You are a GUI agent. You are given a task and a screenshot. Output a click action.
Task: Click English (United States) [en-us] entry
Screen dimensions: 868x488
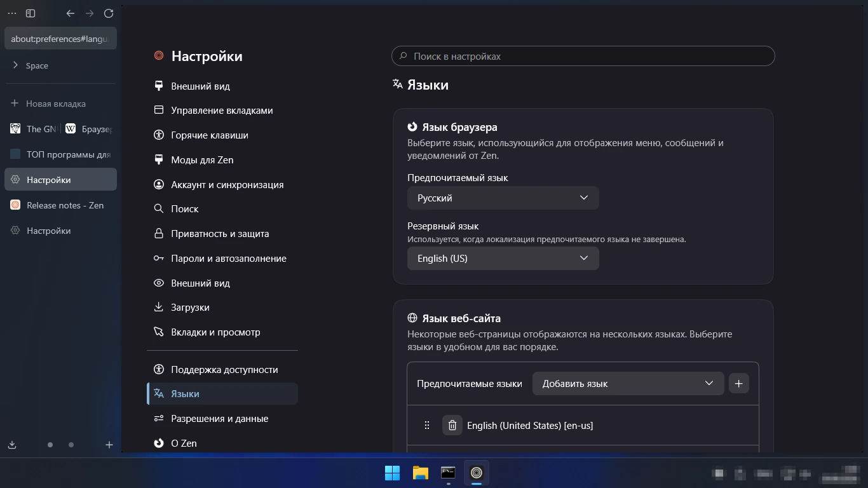[x=530, y=426]
